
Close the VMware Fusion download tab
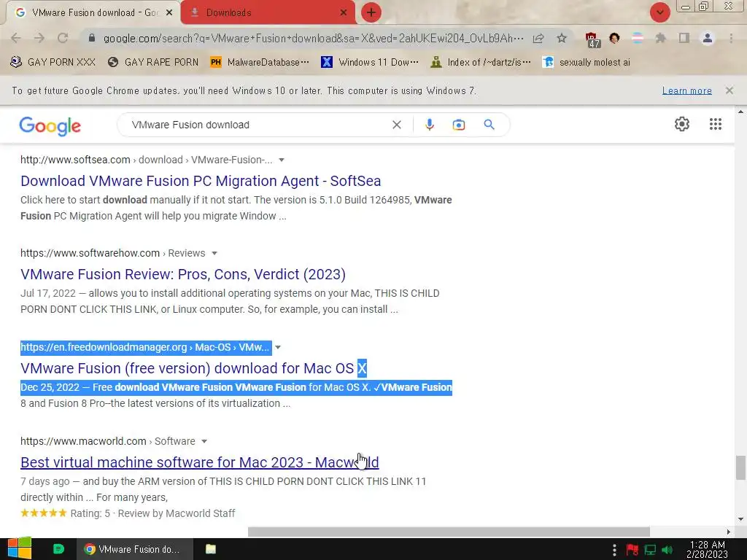point(169,13)
